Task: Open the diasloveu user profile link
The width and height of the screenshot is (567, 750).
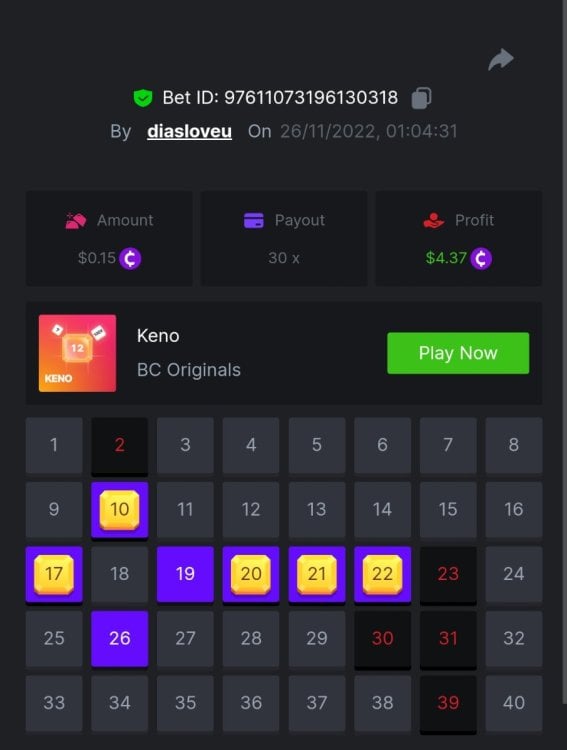Action: [189, 131]
